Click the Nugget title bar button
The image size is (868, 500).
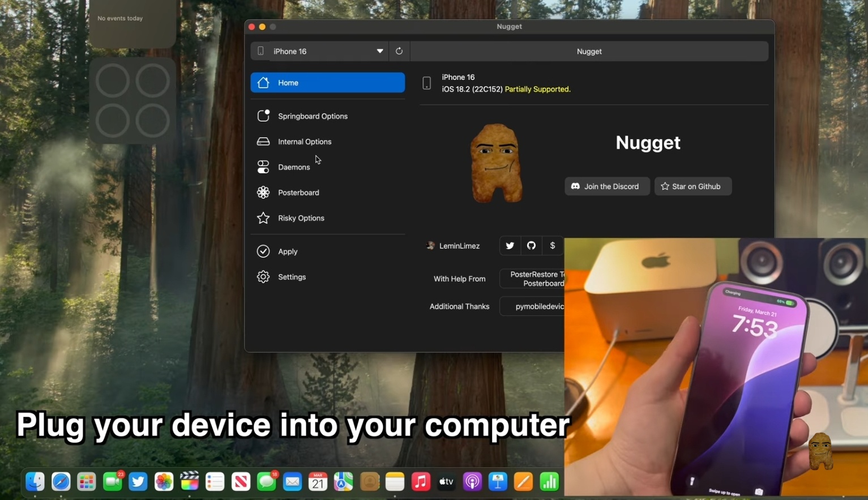point(589,51)
